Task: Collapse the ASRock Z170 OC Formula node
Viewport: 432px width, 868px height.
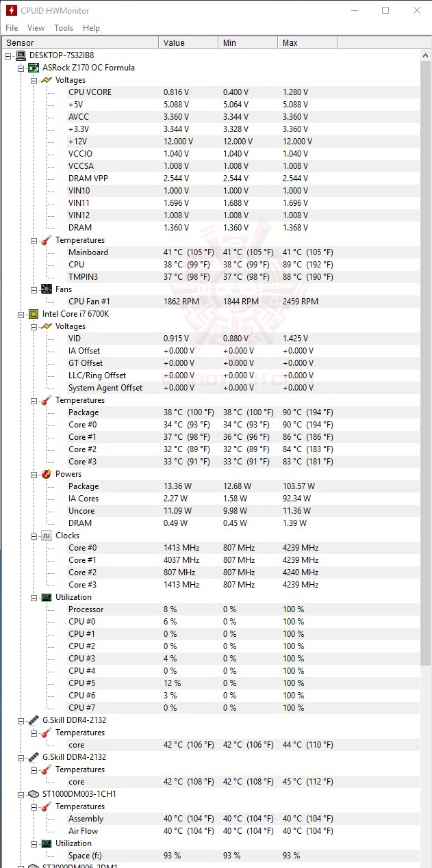Action: pyautogui.click(x=21, y=68)
